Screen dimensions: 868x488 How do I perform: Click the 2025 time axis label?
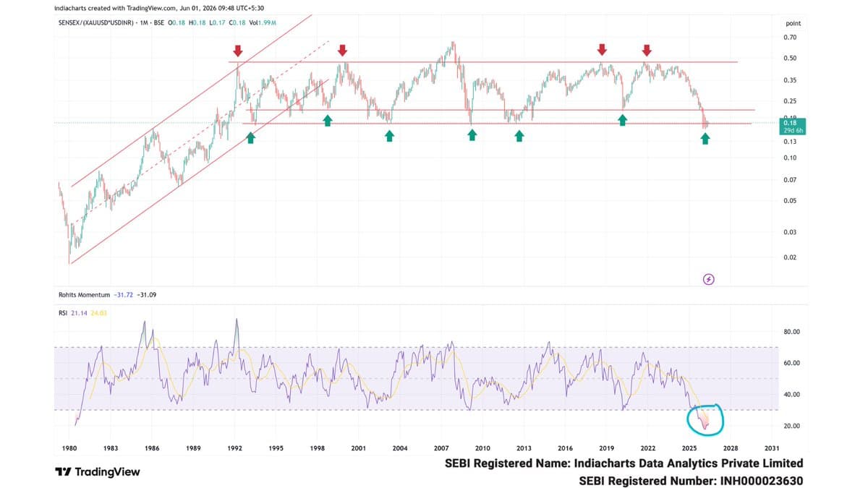tap(689, 448)
